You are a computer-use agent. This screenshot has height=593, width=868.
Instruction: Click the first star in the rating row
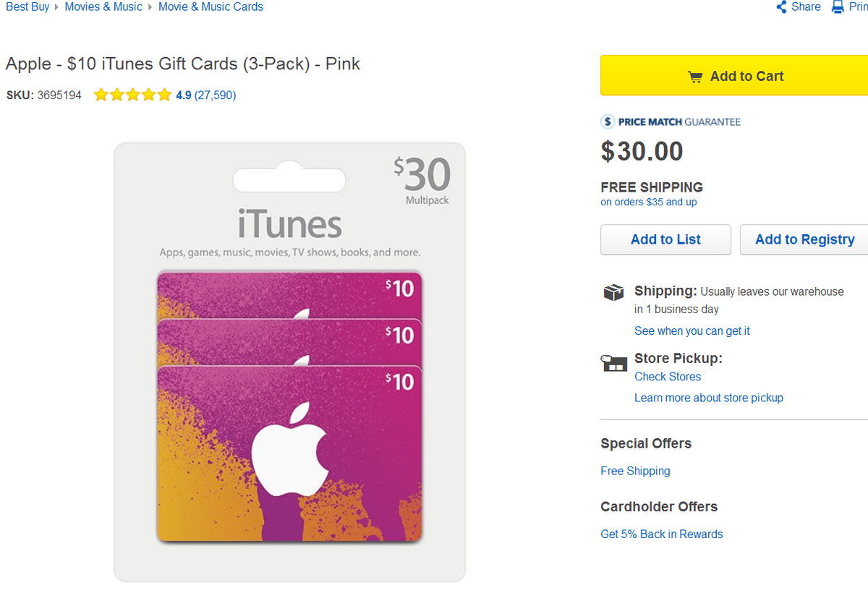click(x=101, y=94)
